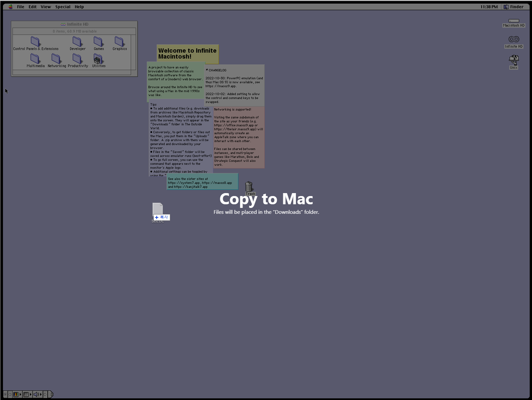The image size is (532, 400).
Task: Open the Finder application switcher menu
Action: [513, 7]
